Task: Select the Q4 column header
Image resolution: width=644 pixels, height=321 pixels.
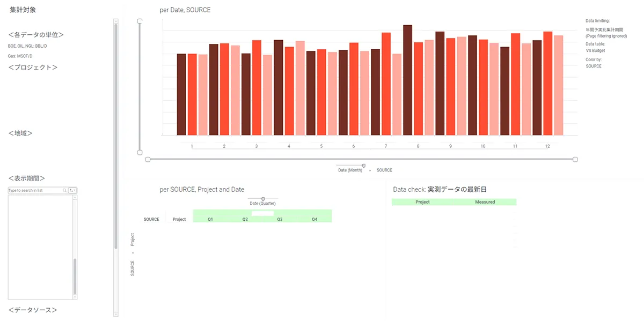Action: point(314,219)
